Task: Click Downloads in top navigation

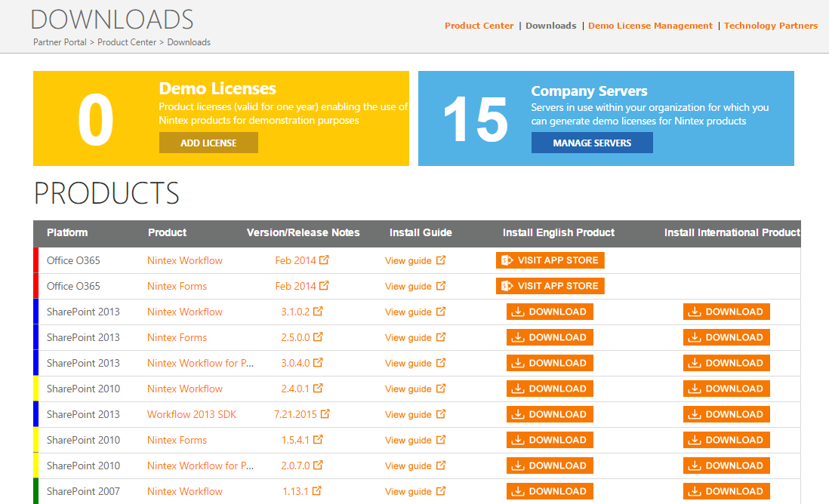Action: pos(551,26)
